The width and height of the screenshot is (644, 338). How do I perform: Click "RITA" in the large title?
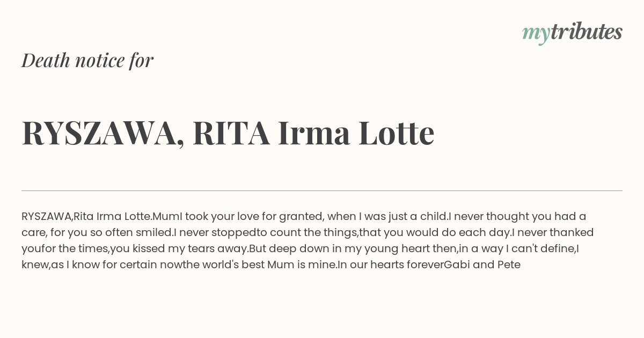point(231,133)
